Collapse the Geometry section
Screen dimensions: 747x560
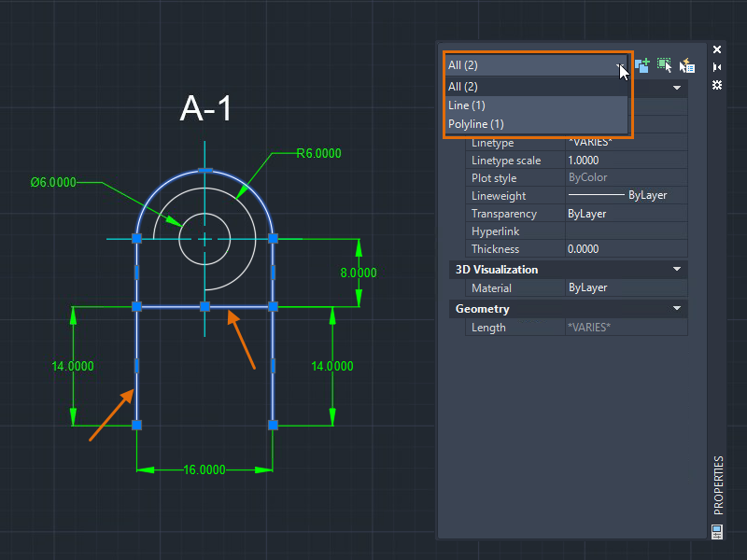pyautogui.click(x=676, y=308)
